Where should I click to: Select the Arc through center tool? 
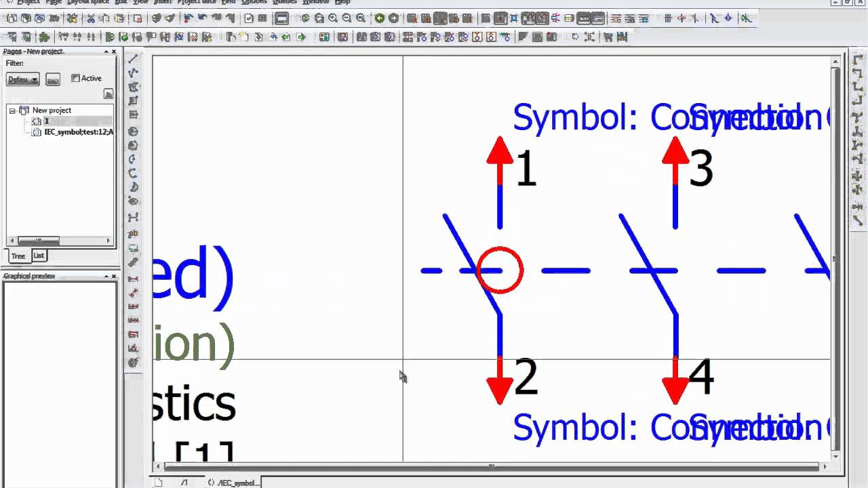[134, 159]
